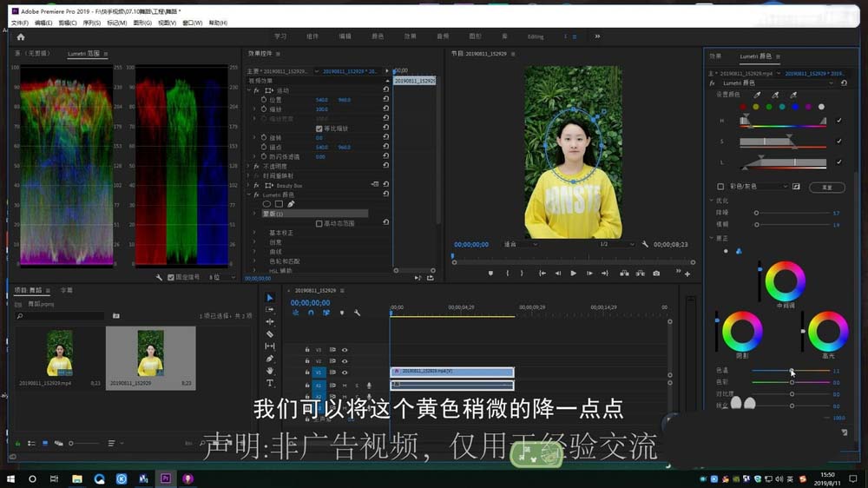Click the invert mask icon beside Color/Gray
868x488 pixels.
[796, 187]
